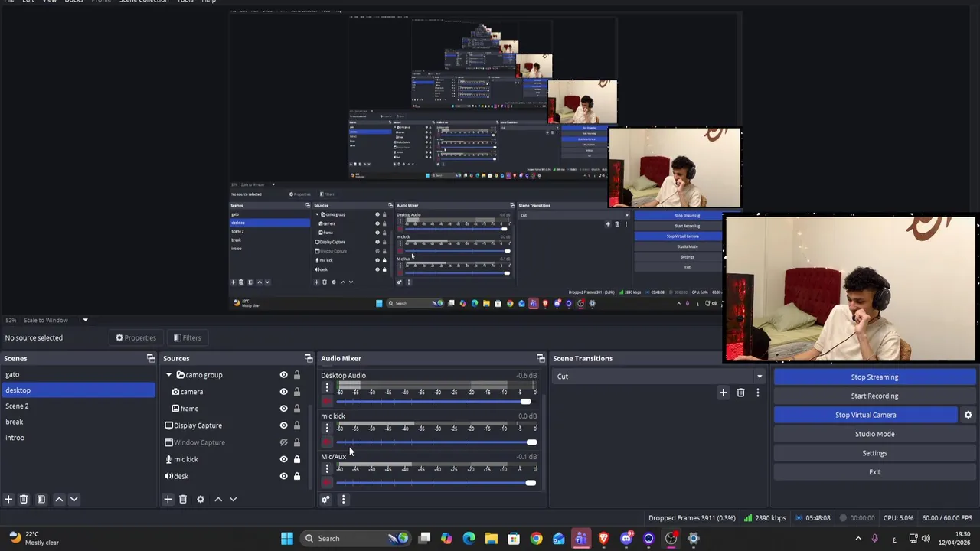
Task: Remove the scene transition trash icon
Action: pos(740,393)
